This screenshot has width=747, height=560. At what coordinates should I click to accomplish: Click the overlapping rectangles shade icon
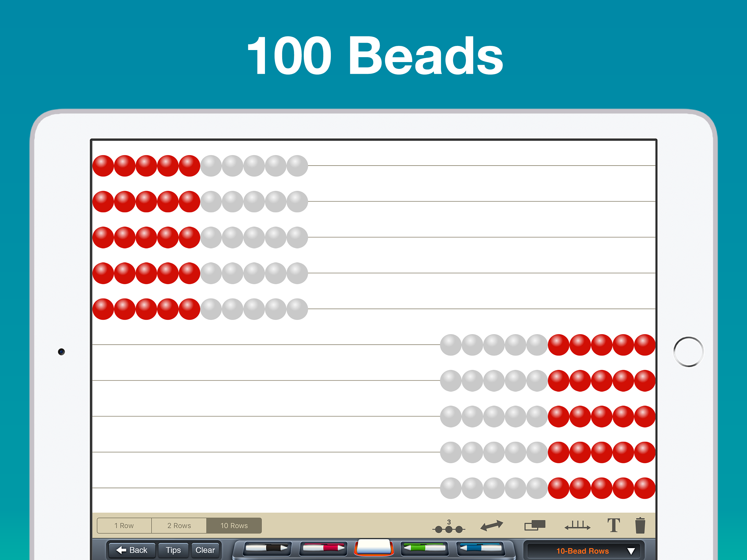click(535, 525)
